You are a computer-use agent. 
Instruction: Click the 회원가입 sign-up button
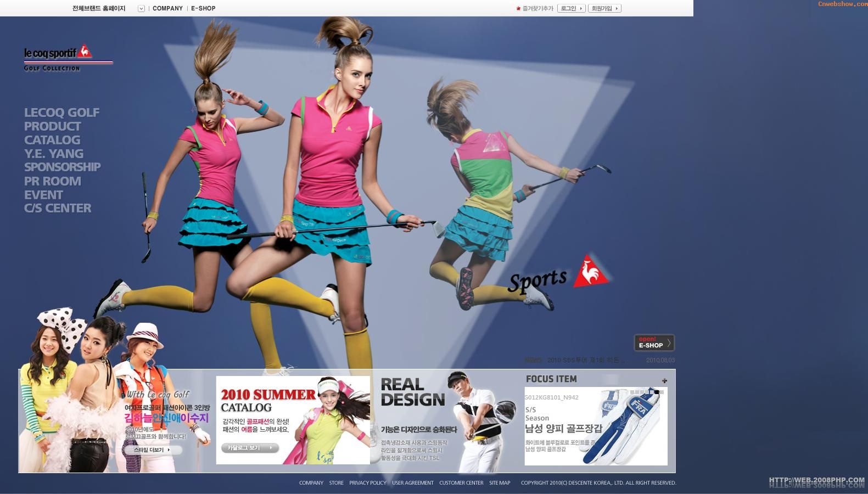tap(604, 8)
